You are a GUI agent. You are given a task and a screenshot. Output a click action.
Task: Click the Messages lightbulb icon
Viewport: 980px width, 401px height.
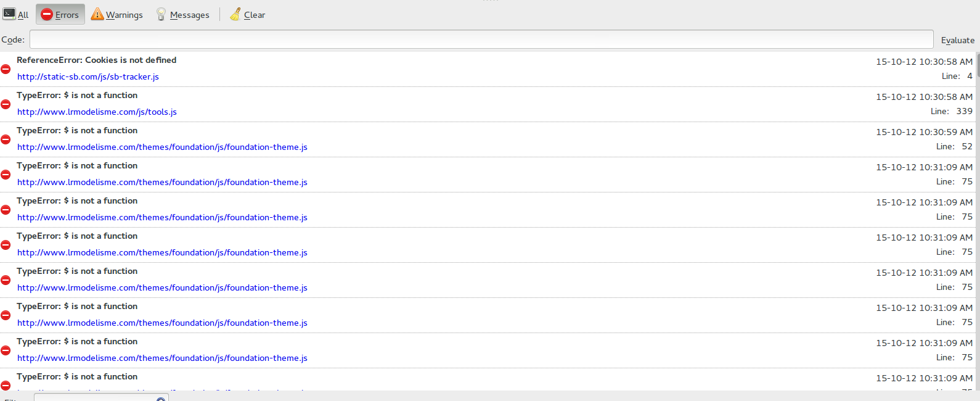(x=161, y=14)
